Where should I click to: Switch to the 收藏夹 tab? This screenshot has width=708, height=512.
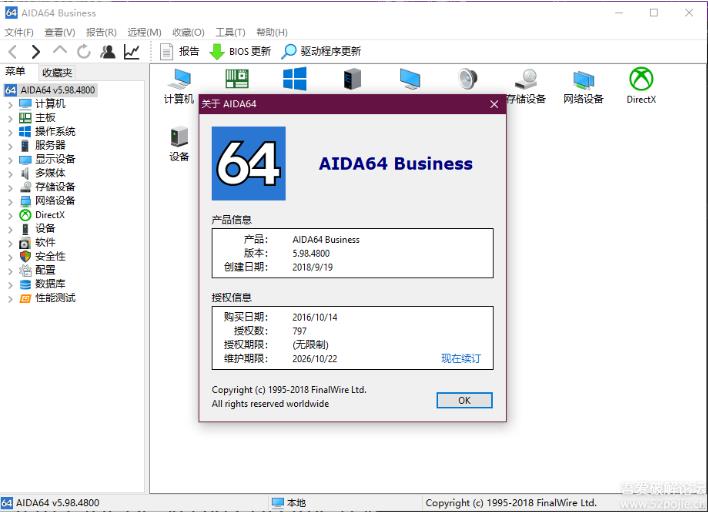tap(57, 72)
